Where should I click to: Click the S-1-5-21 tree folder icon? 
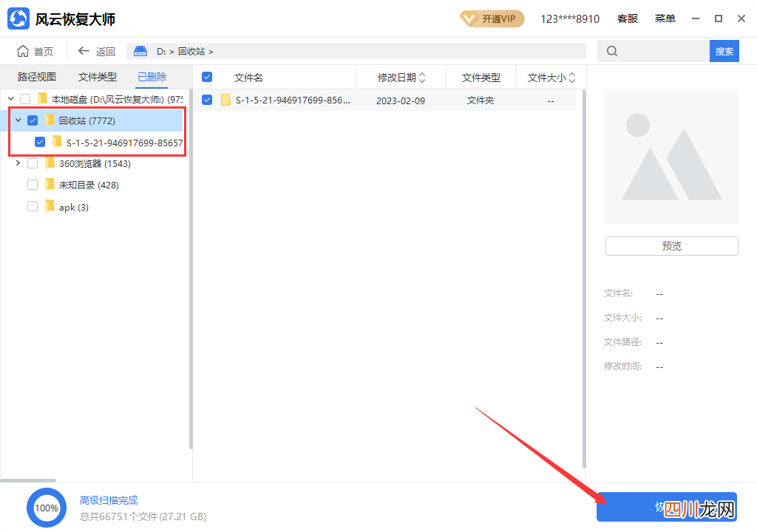(x=58, y=142)
